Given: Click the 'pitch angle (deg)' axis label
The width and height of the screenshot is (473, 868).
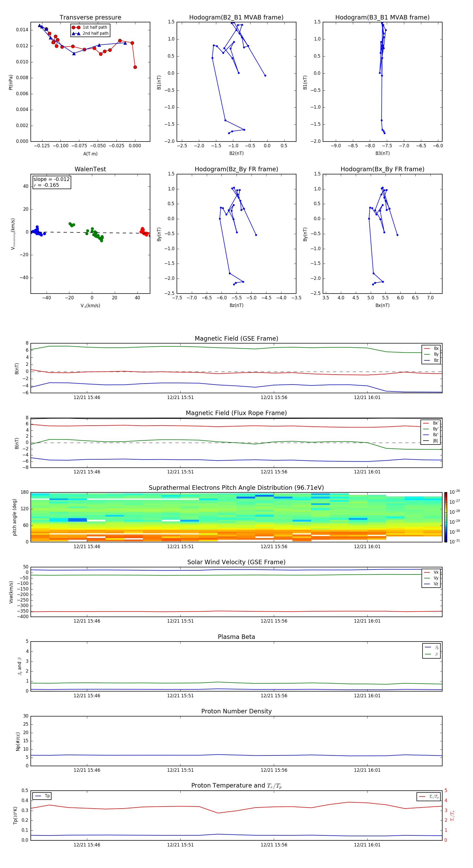Looking at the screenshot, I should (14, 517).
